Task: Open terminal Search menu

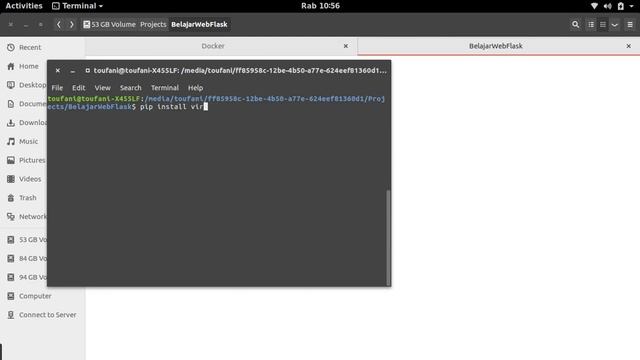Action: tap(131, 88)
